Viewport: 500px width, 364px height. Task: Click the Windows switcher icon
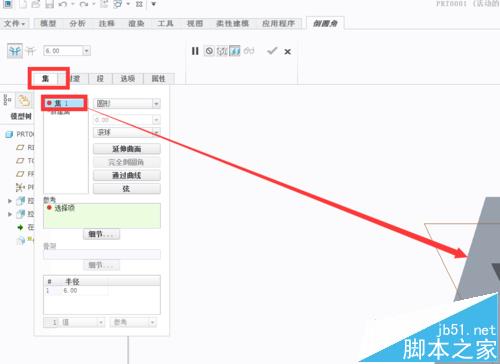(117, 4)
